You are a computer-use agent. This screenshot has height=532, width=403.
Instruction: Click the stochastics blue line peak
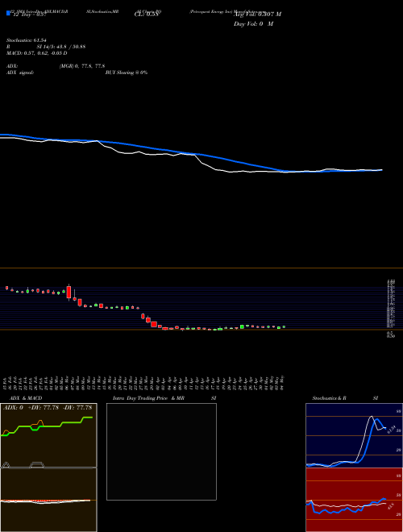[x=377, y=420]
